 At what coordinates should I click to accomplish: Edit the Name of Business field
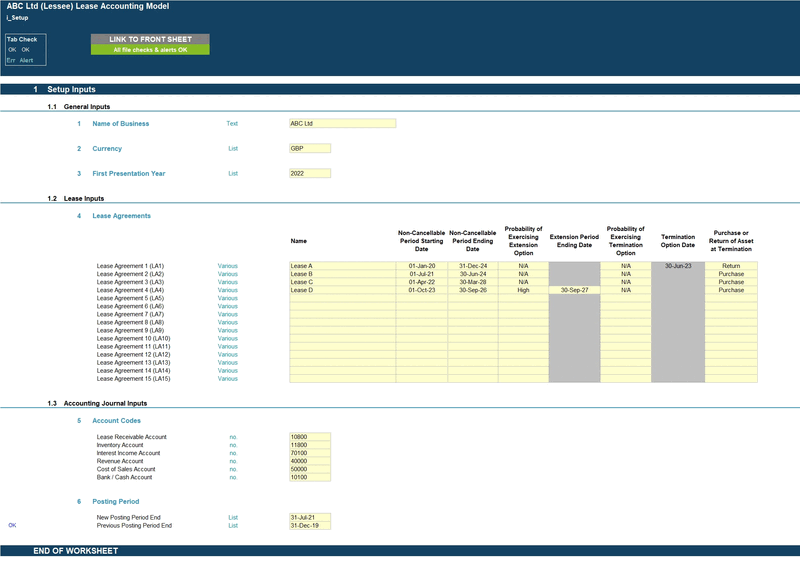pyautogui.click(x=342, y=124)
